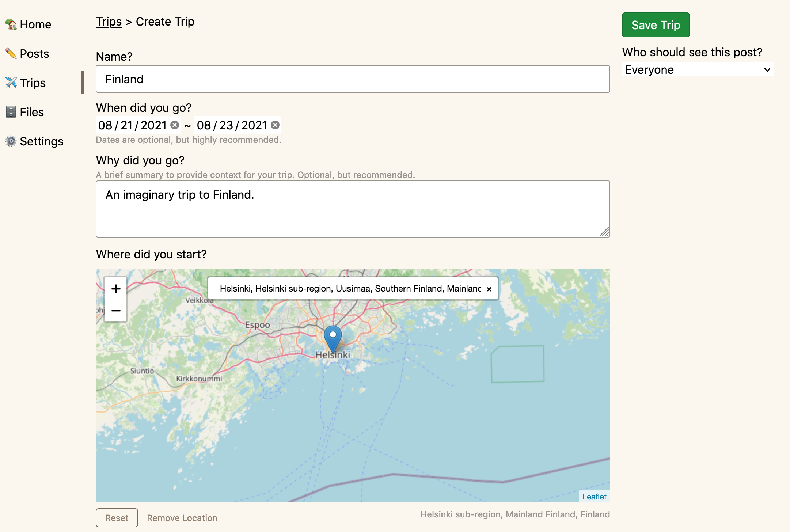Click the Trips airplane icon
This screenshot has width=790, height=532.
click(11, 83)
